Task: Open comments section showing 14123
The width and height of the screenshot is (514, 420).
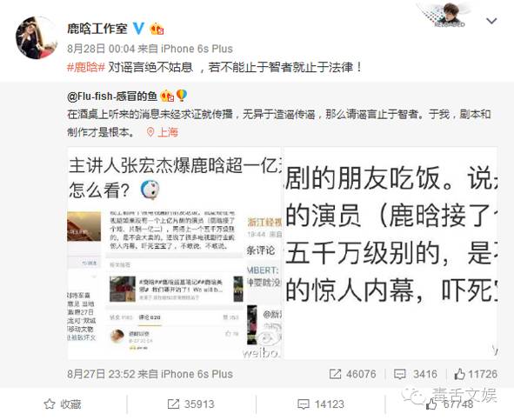Action: (x=321, y=404)
